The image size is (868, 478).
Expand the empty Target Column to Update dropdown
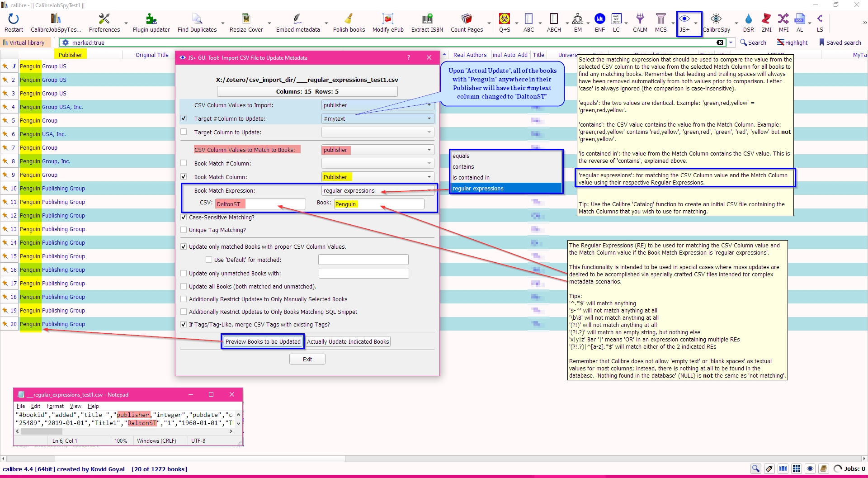pyautogui.click(x=377, y=132)
